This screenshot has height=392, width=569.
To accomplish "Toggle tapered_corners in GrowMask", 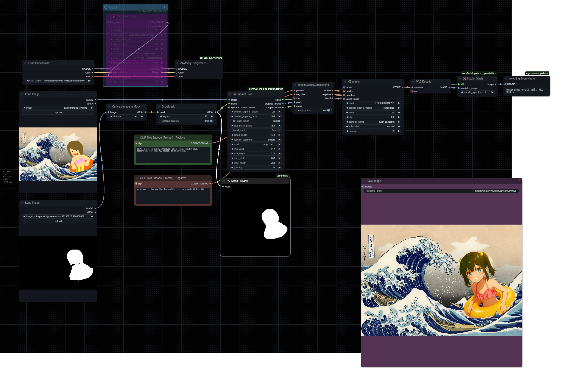I will (186, 121).
